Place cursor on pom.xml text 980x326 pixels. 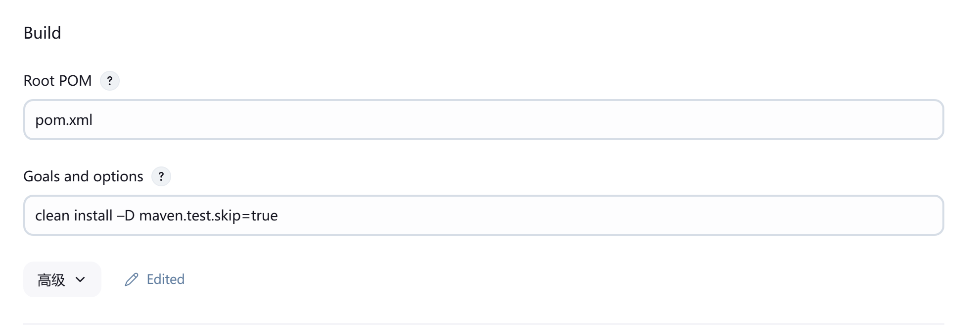click(x=64, y=120)
